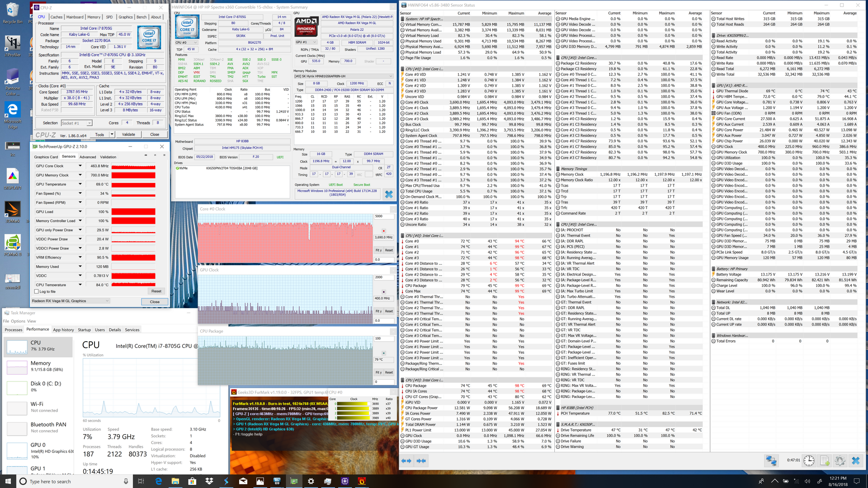Click Intel Core i7 logo in CPU-Z
Viewport: 868px width, 488px height.
click(149, 38)
